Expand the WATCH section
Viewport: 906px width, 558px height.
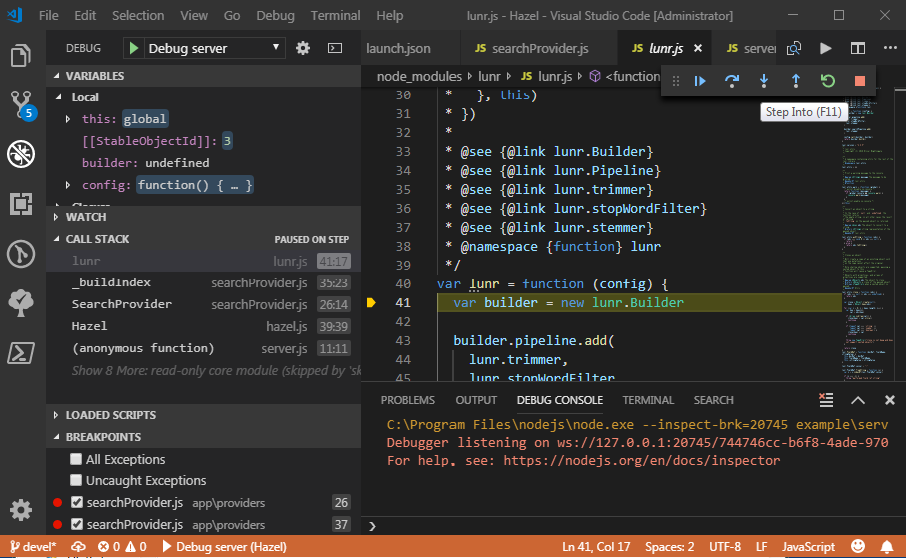click(203, 217)
